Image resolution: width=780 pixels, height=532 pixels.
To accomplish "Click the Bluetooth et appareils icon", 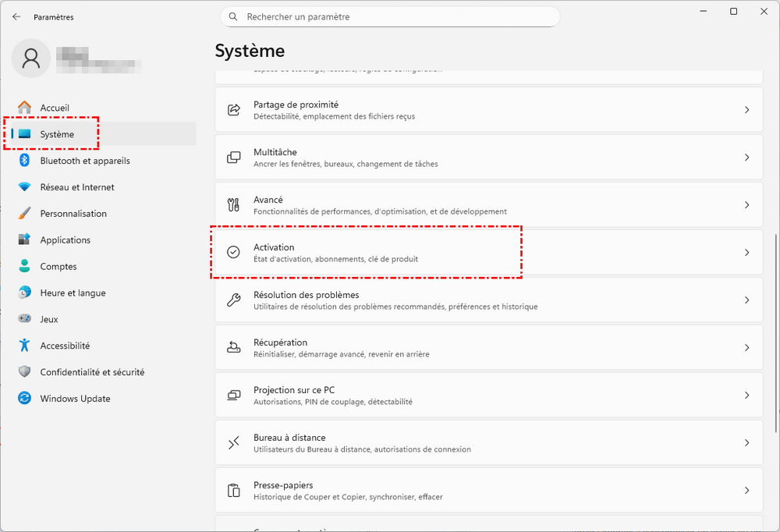I will (x=25, y=161).
